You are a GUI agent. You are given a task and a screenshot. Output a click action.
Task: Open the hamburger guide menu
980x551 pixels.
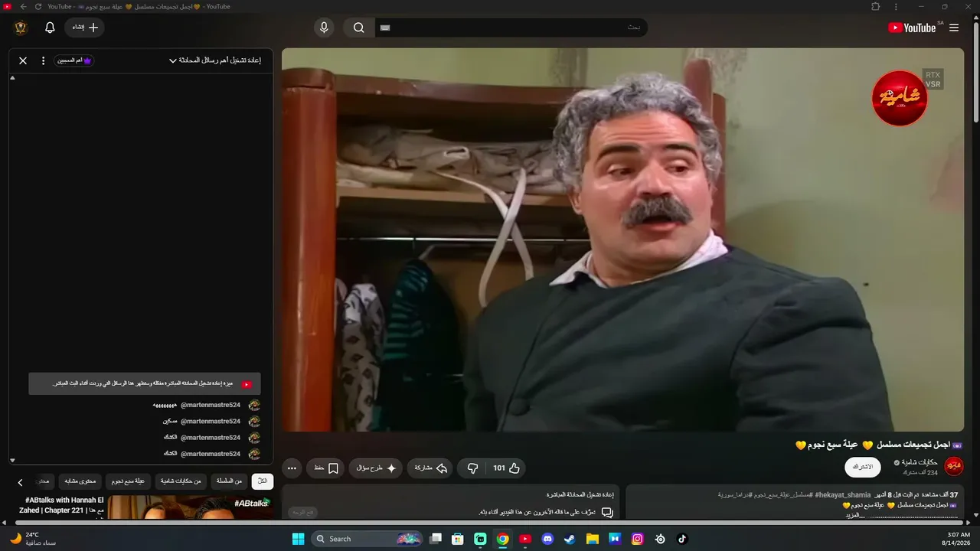point(954,28)
